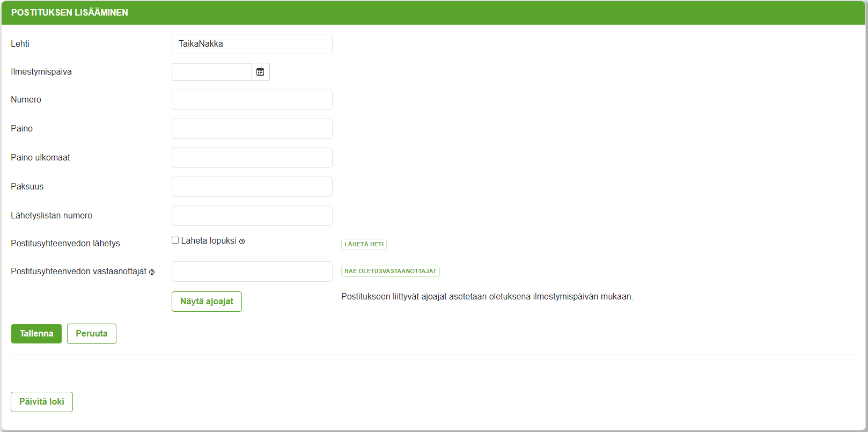
Task: Click the Postitusyhteenvedon vastaanottajat input field
Action: 252,272
